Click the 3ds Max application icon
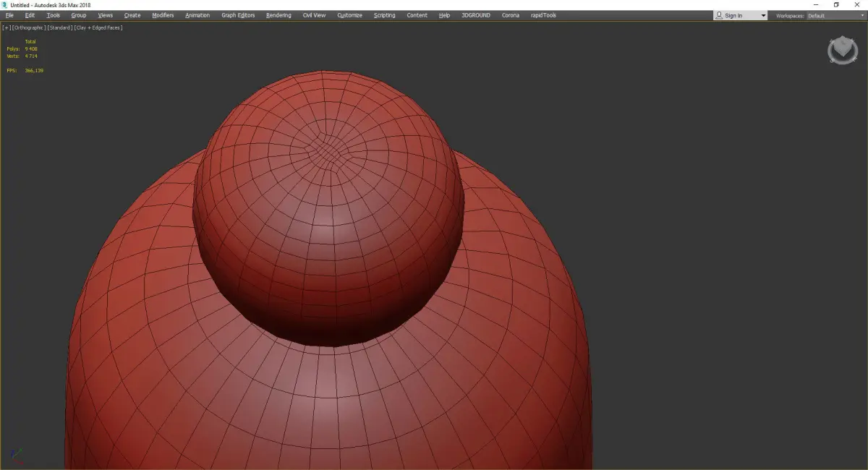Viewport: 868px width, 470px height. pos(4,5)
